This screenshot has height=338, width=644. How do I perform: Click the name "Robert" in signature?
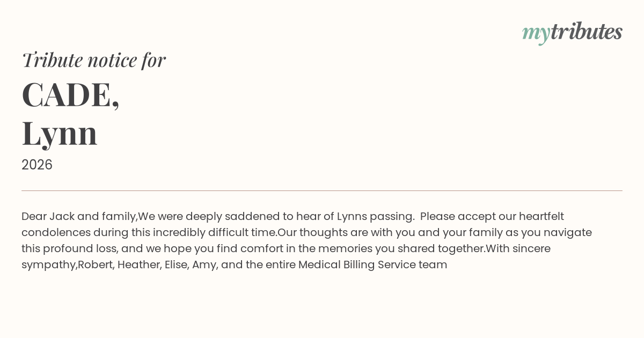click(95, 264)
